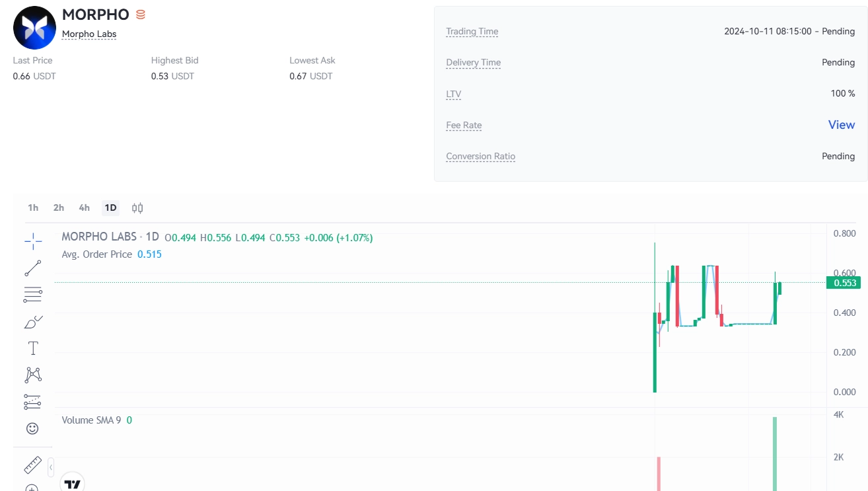Image resolution: width=868 pixels, height=491 pixels.
Task: Select the text annotation tool
Action: click(x=33, y=347)
